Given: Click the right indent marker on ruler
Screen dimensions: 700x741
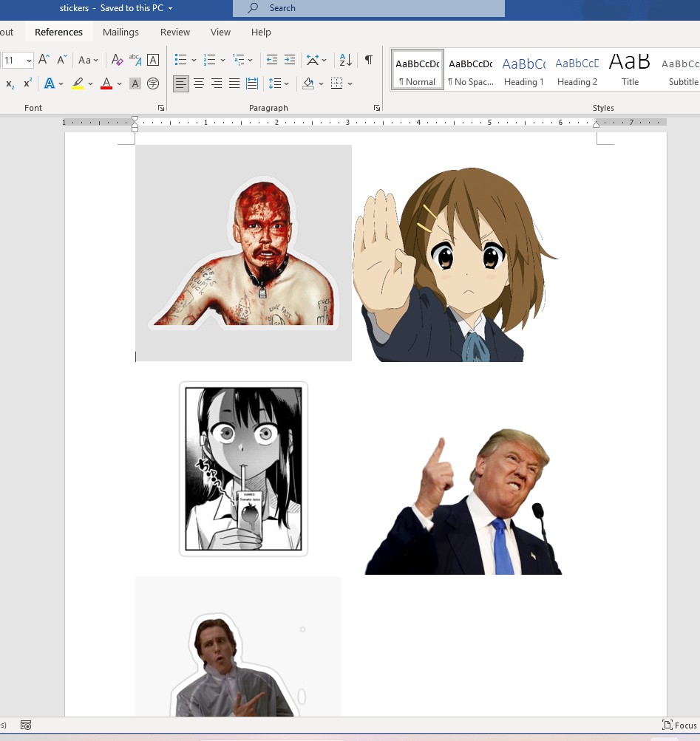Looking at the screenshot, I should tap(596, 125).
